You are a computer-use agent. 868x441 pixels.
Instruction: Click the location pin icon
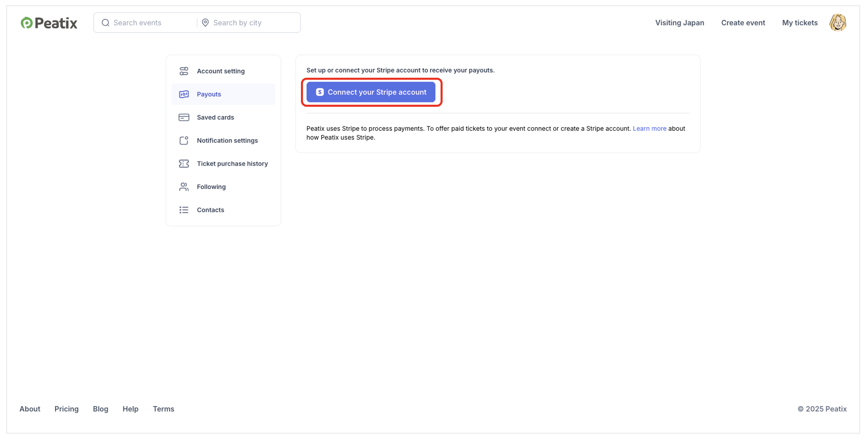(205, 23)
